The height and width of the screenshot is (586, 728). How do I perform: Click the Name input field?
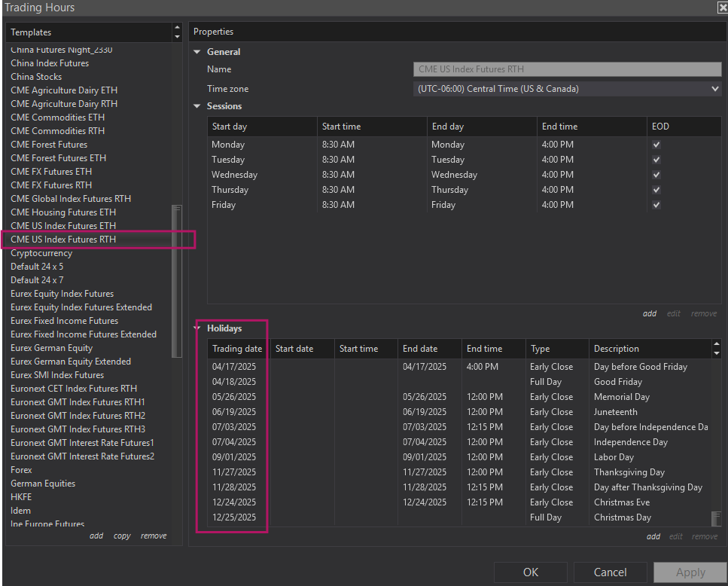pos(568,69)
